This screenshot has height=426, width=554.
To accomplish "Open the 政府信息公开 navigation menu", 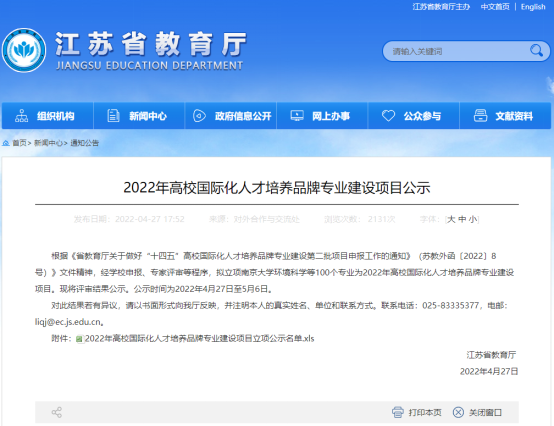I will [231, 116].
